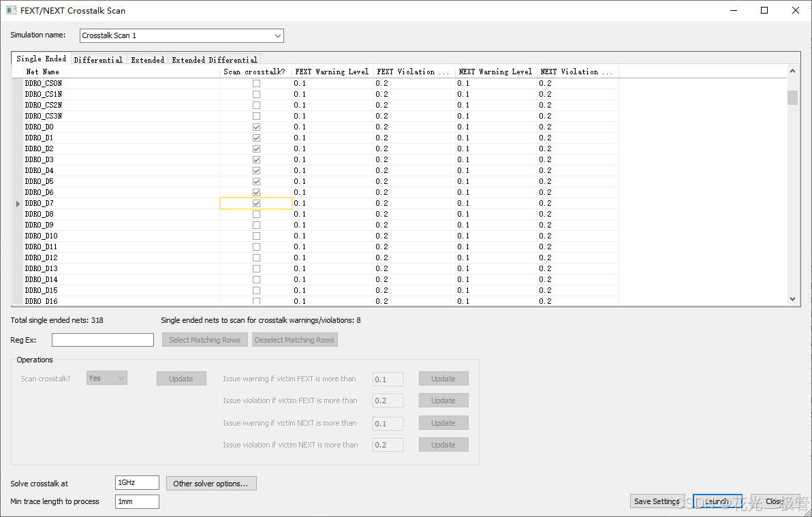This screenshot has height=517, width=812.
Task: Switch to the Differential tab
Action: pyautogui.click(x=98, y=59)
